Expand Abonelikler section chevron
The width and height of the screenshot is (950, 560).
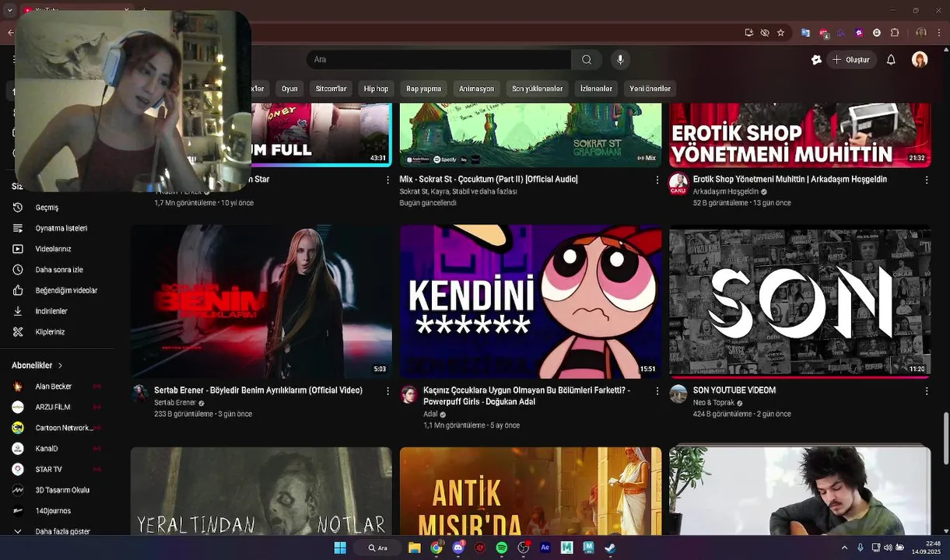(60, 366)
